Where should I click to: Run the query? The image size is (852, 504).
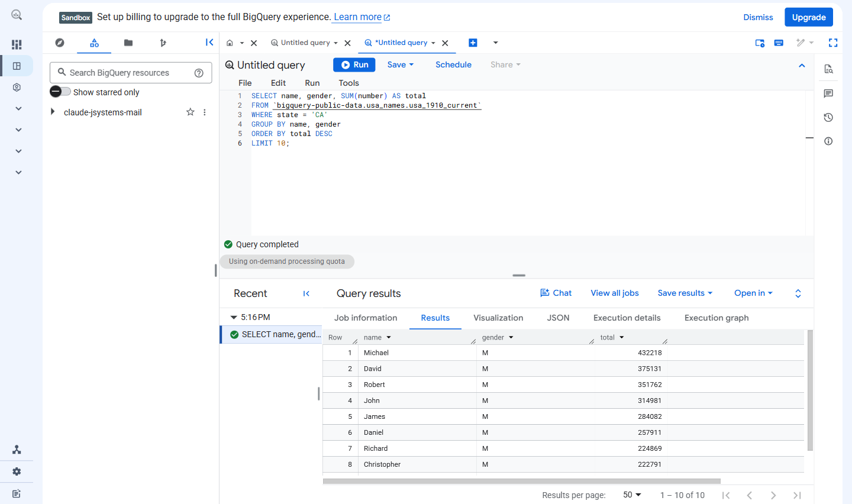[354, 64]
